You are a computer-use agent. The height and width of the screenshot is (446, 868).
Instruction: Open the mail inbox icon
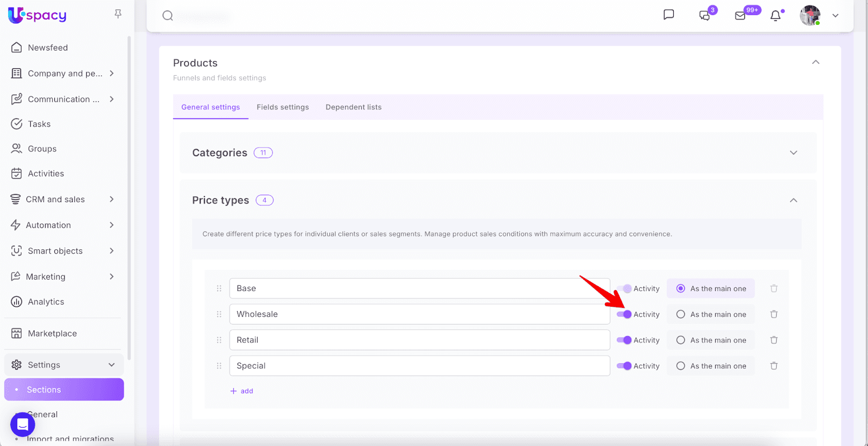pos(740,16)
